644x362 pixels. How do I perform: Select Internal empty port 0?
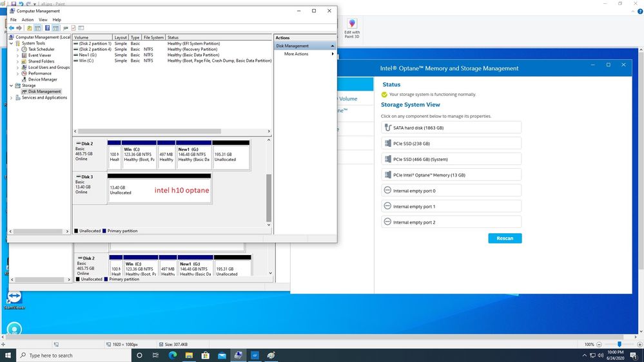point(451,191)
